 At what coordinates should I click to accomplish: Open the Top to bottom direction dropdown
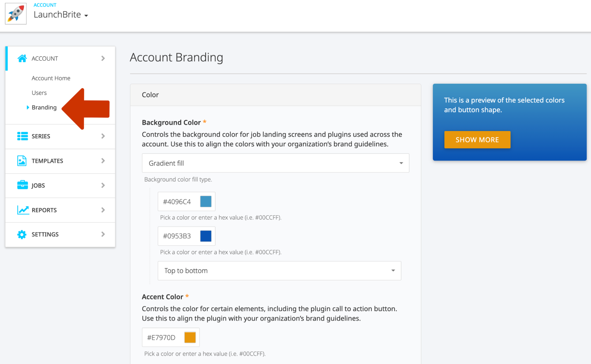(x=279, y=271)
